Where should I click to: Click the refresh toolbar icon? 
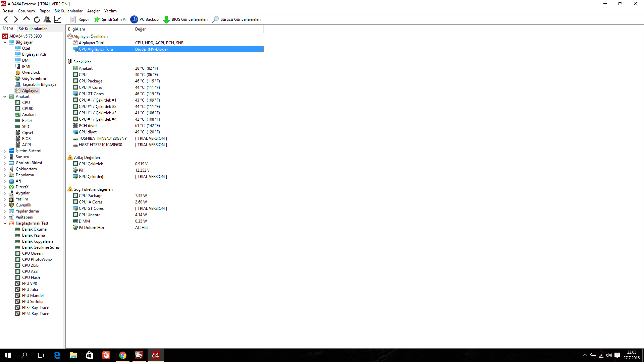[37, 19]
